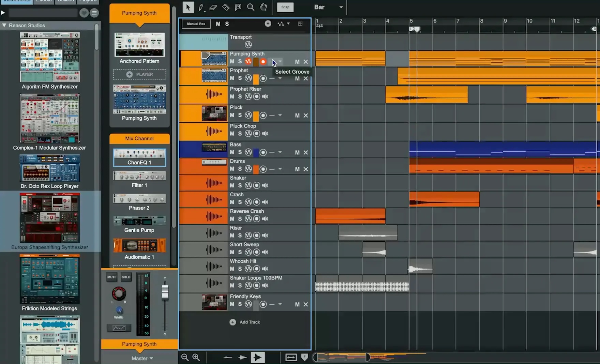Select the Razor tool
The height and width of the screenshot is (364, 600).
click(x=225, y=7)
